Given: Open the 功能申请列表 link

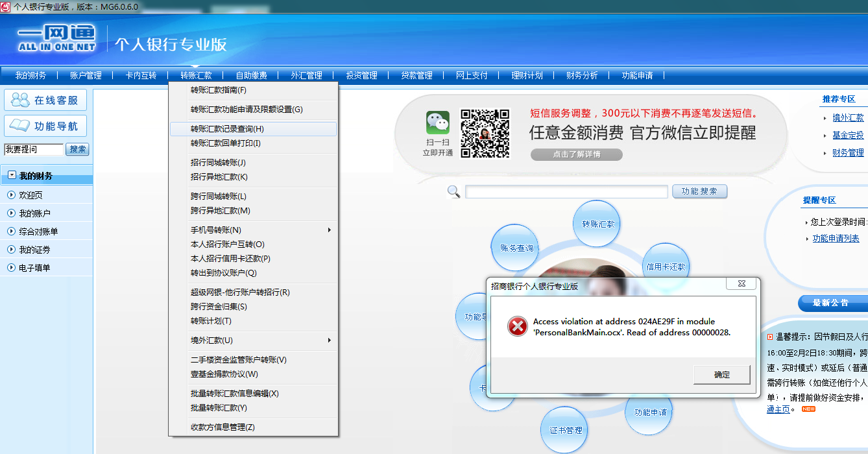Looking at the screenshot, I should click(836, 239).
